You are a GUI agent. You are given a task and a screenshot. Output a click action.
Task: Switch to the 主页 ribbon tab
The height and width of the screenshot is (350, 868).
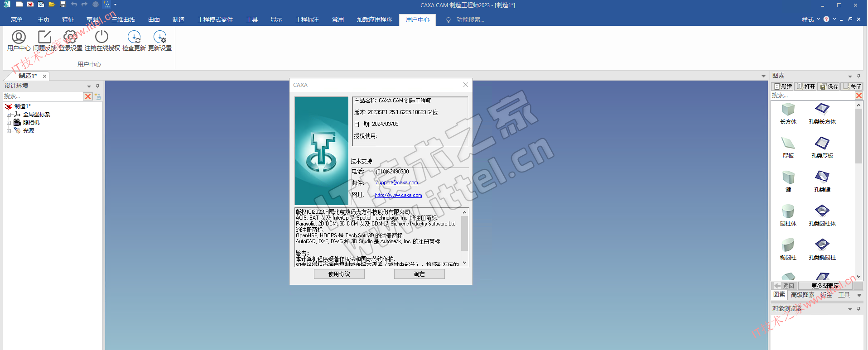tap(43, 19)
